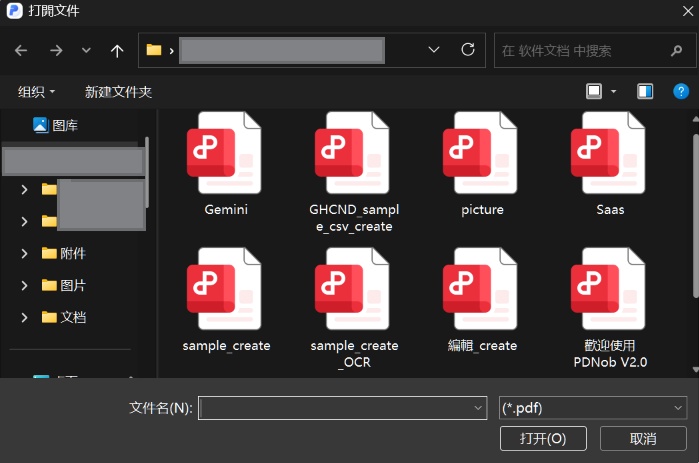Select the 图片 folder in sidebar

[x=63, y=285]
